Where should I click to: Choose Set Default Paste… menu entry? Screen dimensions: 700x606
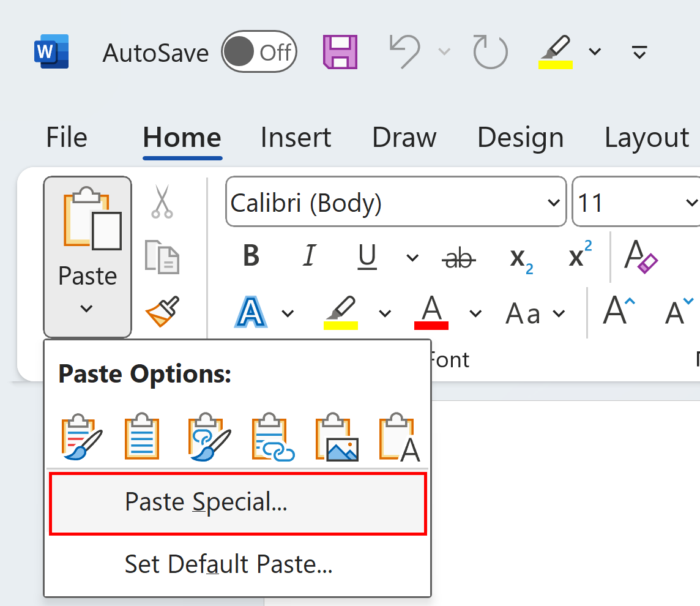pyautogui.click(x=237, y=564)
